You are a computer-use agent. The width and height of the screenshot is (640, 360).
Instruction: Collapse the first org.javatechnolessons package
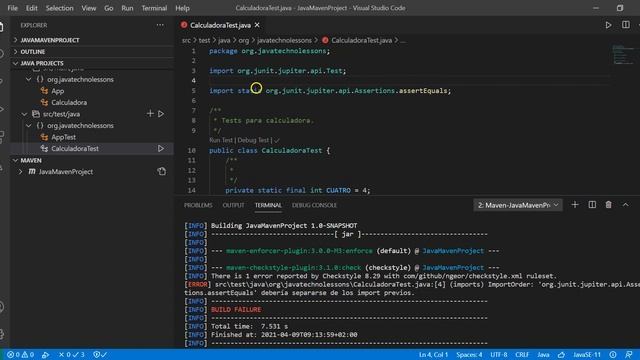pyautogui.click(x=29, y=79)
